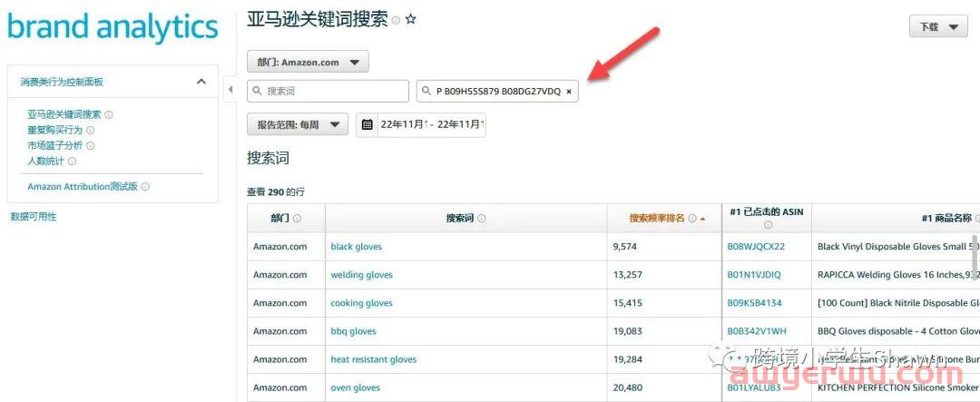This screenshot has height=402, width=980.
Task: Click the 搜索词 column header
Action: click(x=460, y=218)
